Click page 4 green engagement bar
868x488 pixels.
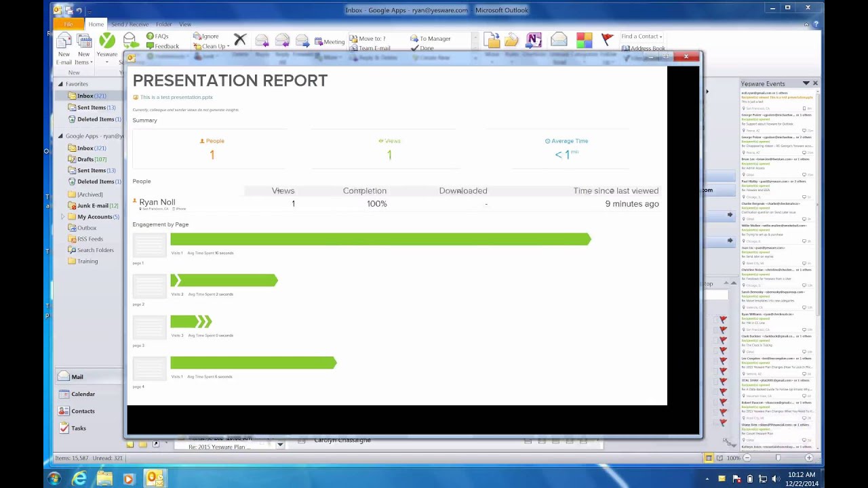254,363
